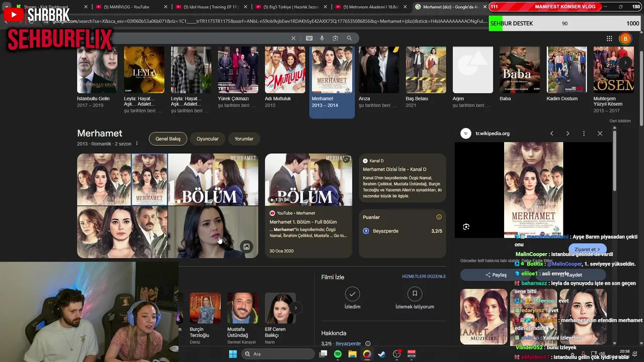Open tr.wikipedia.org source link
This screenshot has height=362, width=644.
(x=493, y=133)
